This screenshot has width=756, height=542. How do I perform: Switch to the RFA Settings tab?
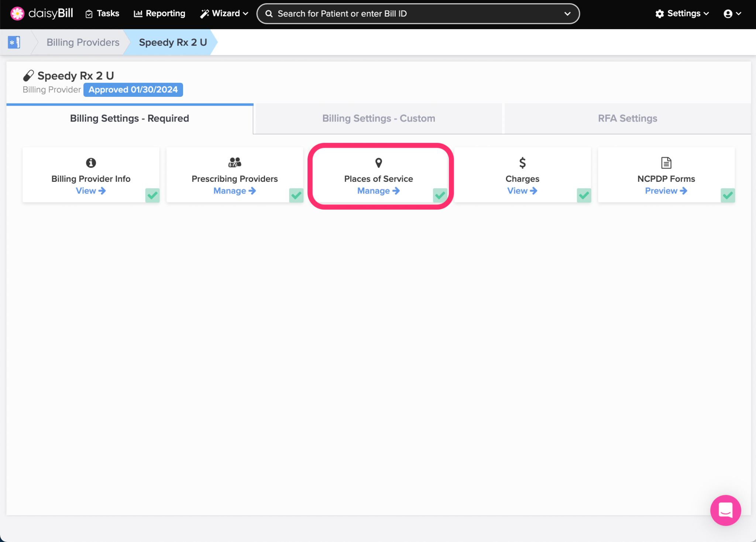coord(627,118)
